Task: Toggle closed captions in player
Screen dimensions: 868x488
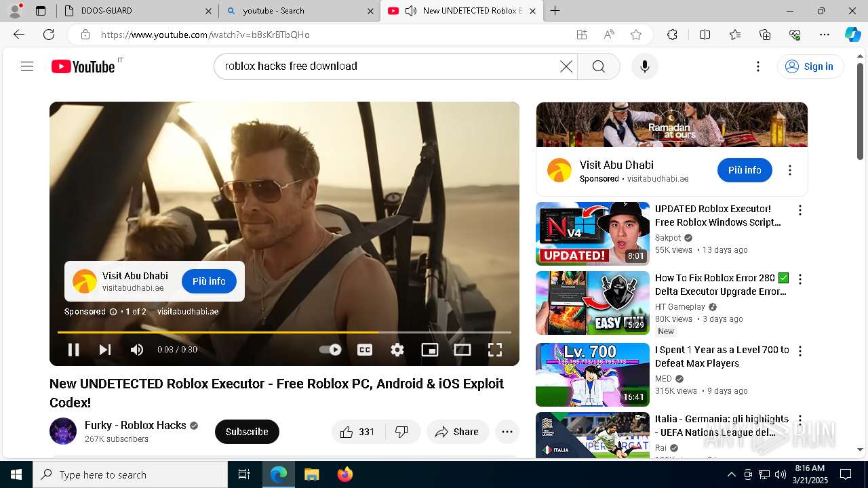Action: pyautogui.click(x=365, y=350)
